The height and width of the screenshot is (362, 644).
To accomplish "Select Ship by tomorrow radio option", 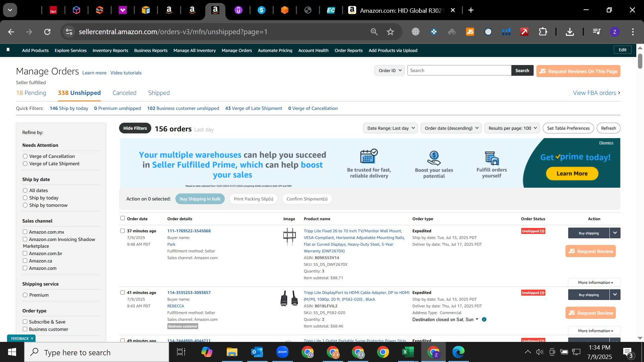I will coord(25,205).
